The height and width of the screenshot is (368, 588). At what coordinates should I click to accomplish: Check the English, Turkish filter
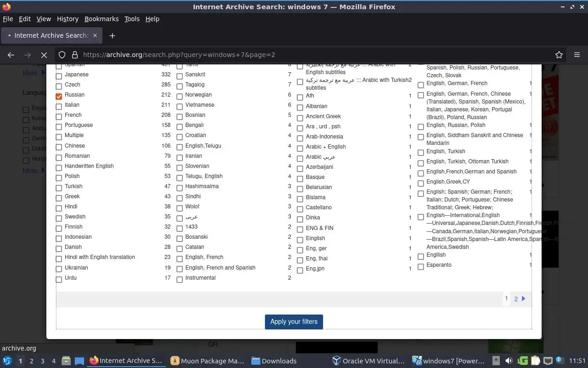421,153
